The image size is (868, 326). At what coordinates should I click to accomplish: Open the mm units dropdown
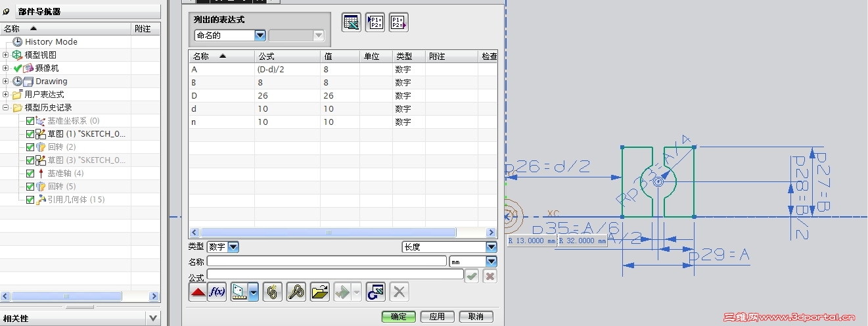(x=491, y=262)
